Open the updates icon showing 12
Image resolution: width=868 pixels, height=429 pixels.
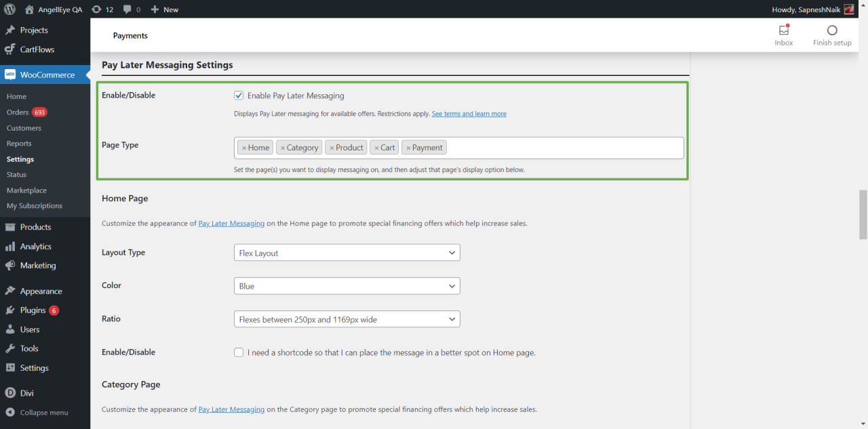pos(96,9)
